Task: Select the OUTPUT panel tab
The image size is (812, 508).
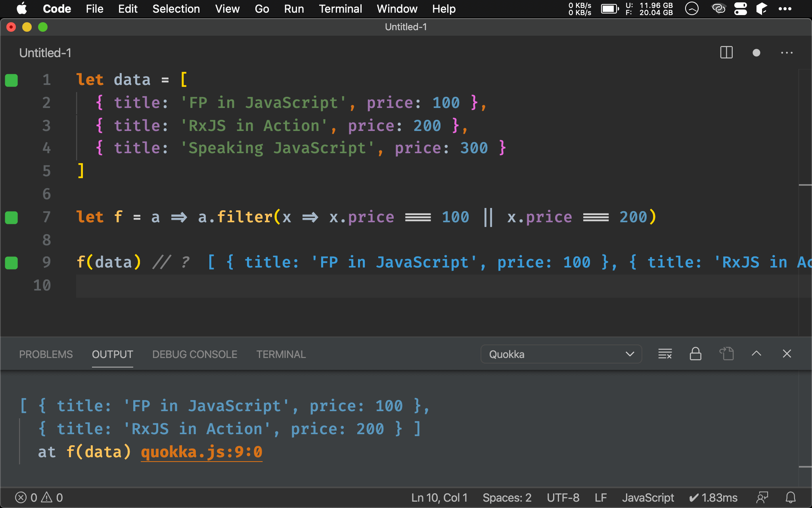Action: pyautogui.click(x=113, y=354)
